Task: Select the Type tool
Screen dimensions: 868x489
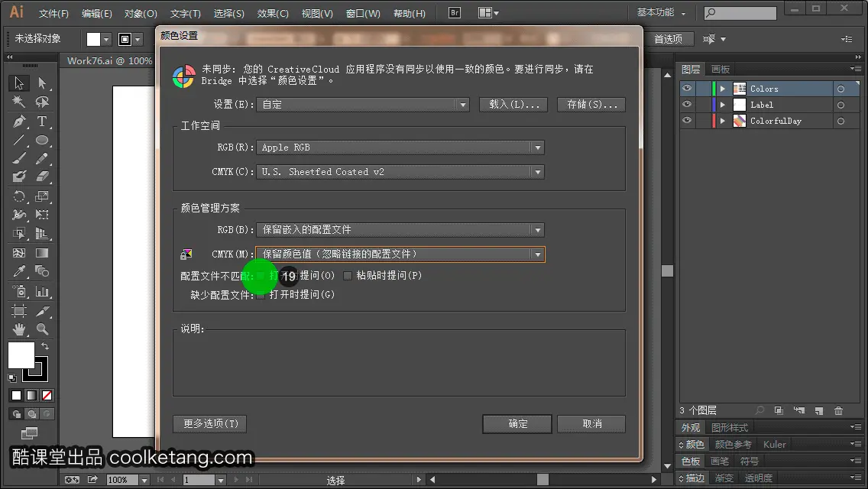Action: click(x=42, y=121)
